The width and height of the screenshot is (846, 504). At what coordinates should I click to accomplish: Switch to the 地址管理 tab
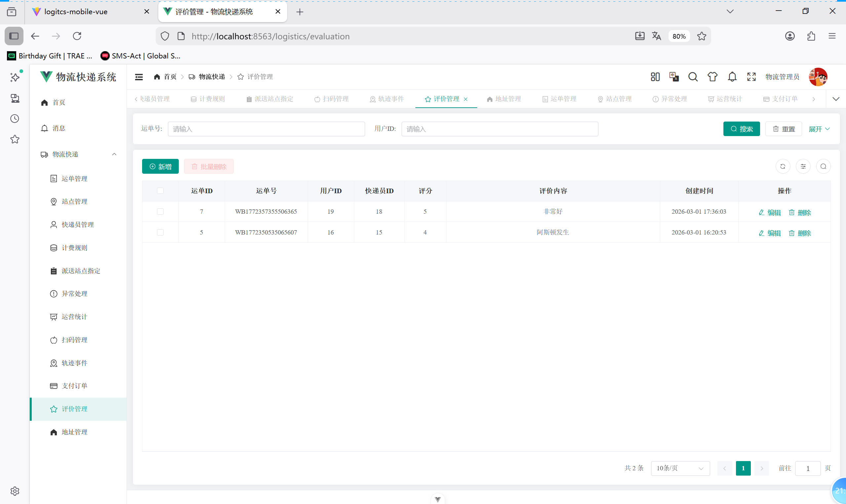click(x=504, y=99)
